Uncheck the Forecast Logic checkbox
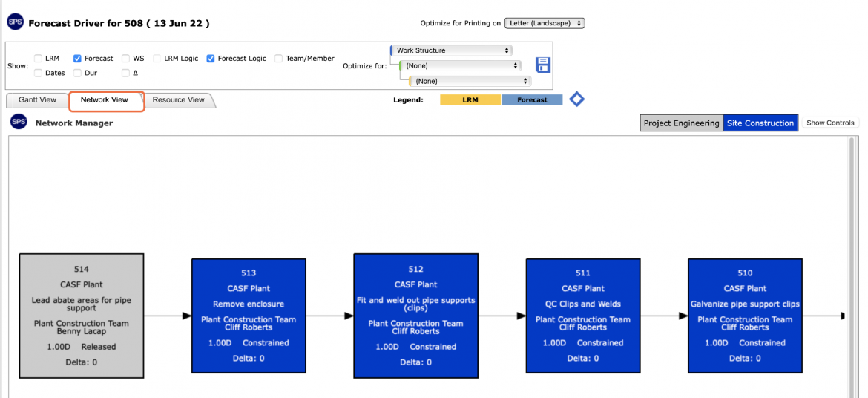Screen dimensions: 868x398 click(x=211, y=58)
